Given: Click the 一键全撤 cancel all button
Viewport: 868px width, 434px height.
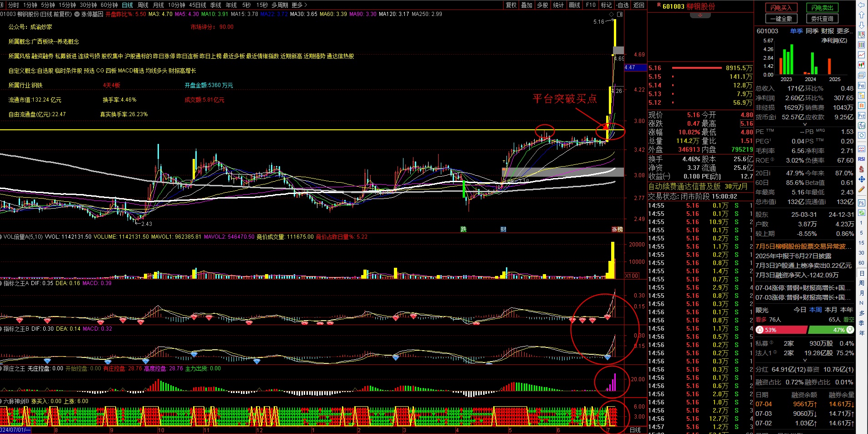Looking at the screenshot, I should click(781, 19).
